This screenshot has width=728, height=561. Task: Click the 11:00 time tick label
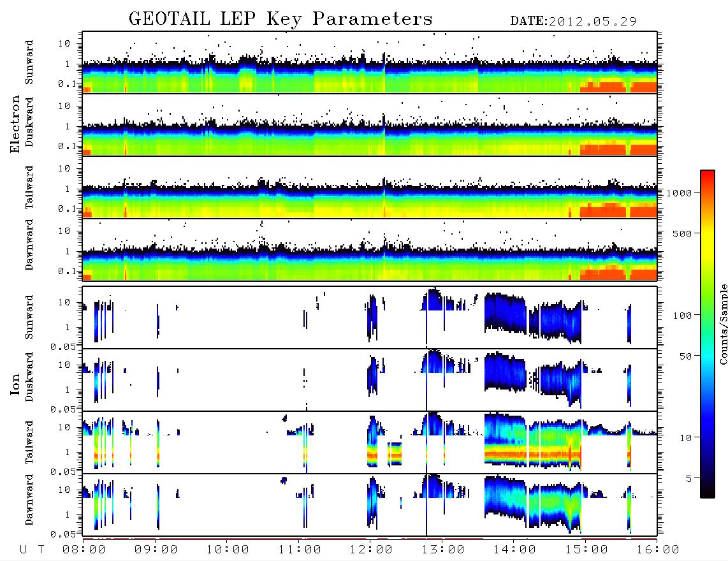(300, 550)
